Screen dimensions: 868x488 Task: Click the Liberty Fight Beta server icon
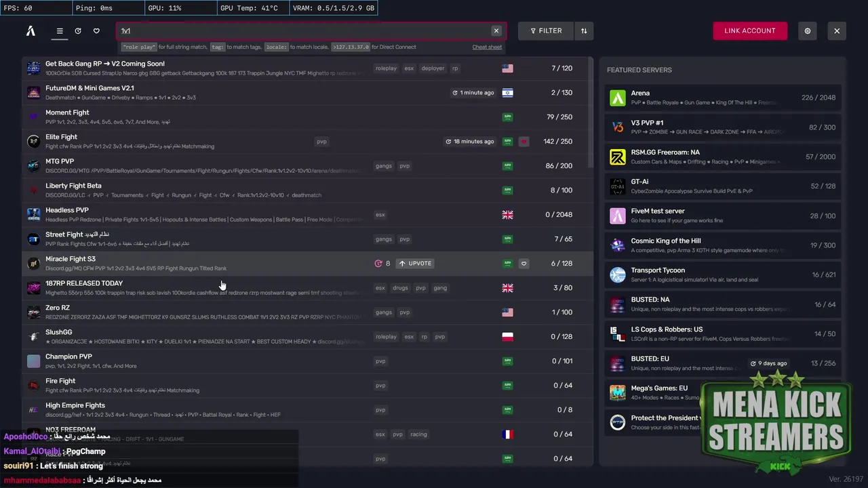pos(33,190)
